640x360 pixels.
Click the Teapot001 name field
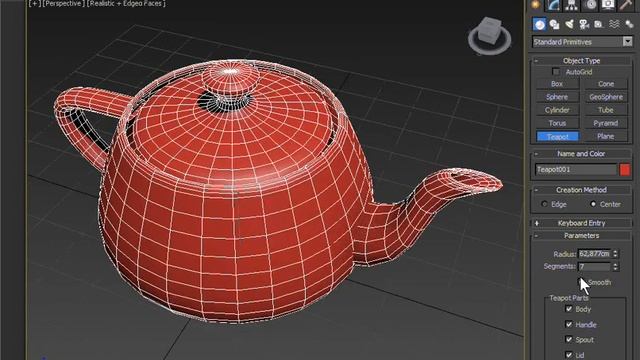tap(576, 169)
